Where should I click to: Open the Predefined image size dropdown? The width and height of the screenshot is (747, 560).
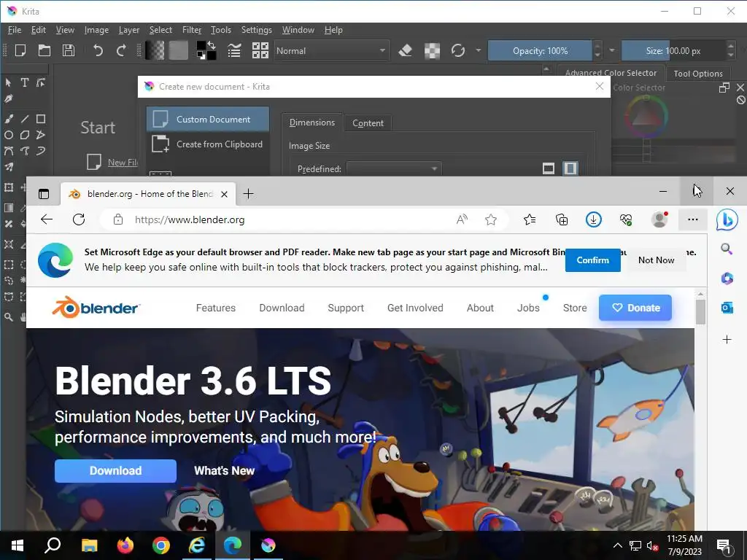pyautogui.click(x=394, y=168)
